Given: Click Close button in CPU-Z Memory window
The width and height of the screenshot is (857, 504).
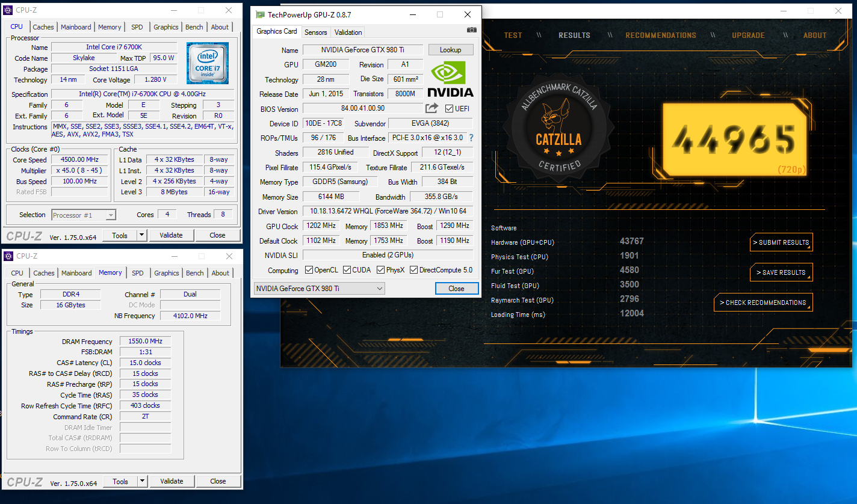Looking at the screenshot, I should 218,481.
